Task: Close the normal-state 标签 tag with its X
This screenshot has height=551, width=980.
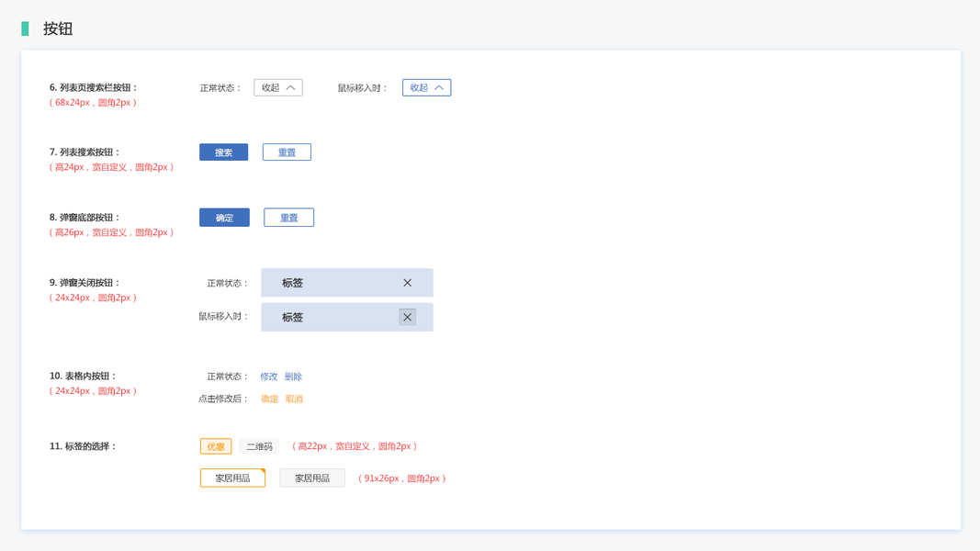Action: [x=407, y=283]
